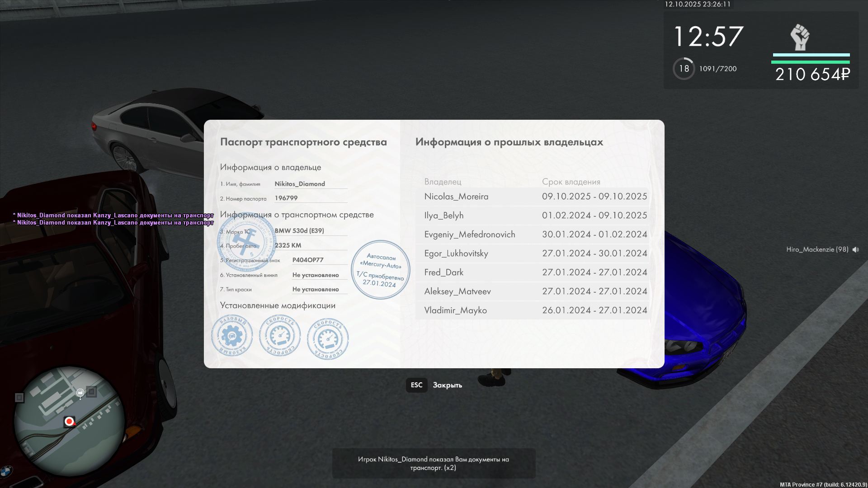
Task: Click the crossed-hammers registration seal stamp
Action: [x=246, y=242]
